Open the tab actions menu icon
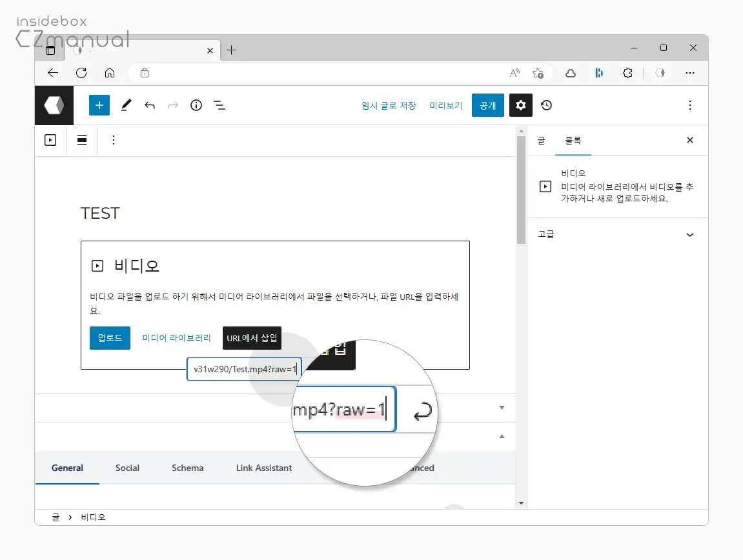The height and width of the screenshot is (560, 743). [50, 50]
